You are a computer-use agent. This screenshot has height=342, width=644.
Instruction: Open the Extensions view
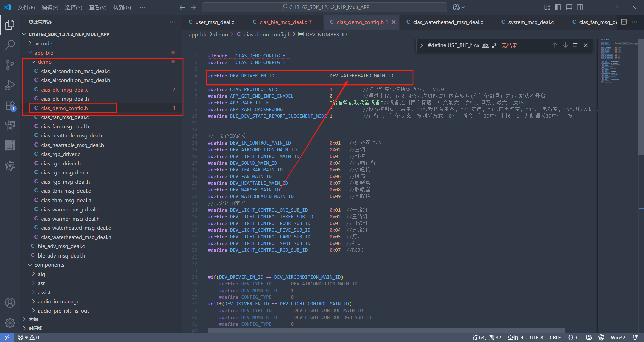[10, 106]
